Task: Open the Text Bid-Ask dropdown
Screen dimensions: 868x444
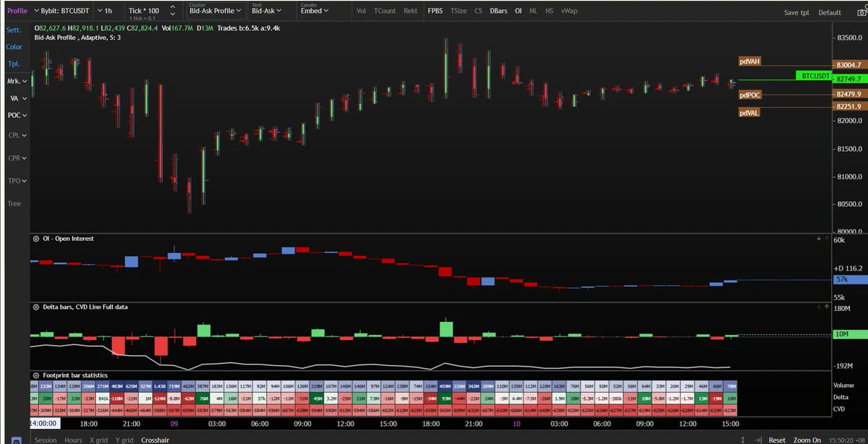Action: coord(268,11)
